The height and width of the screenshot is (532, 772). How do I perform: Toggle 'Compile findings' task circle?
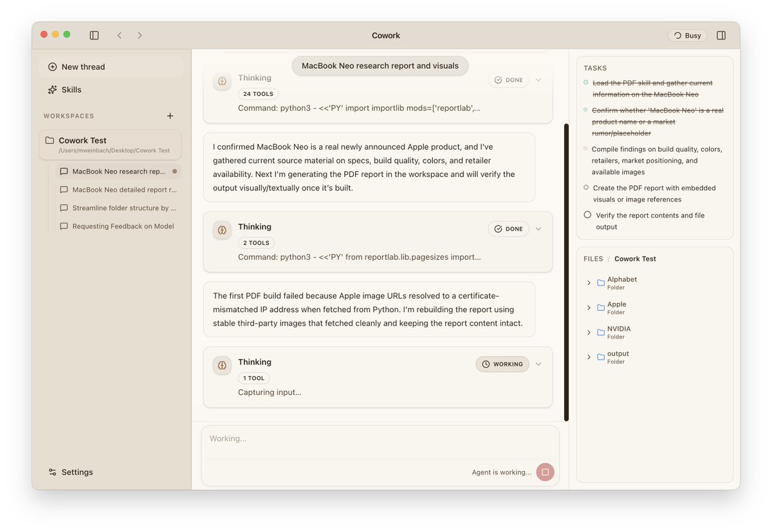coord(585,149)
